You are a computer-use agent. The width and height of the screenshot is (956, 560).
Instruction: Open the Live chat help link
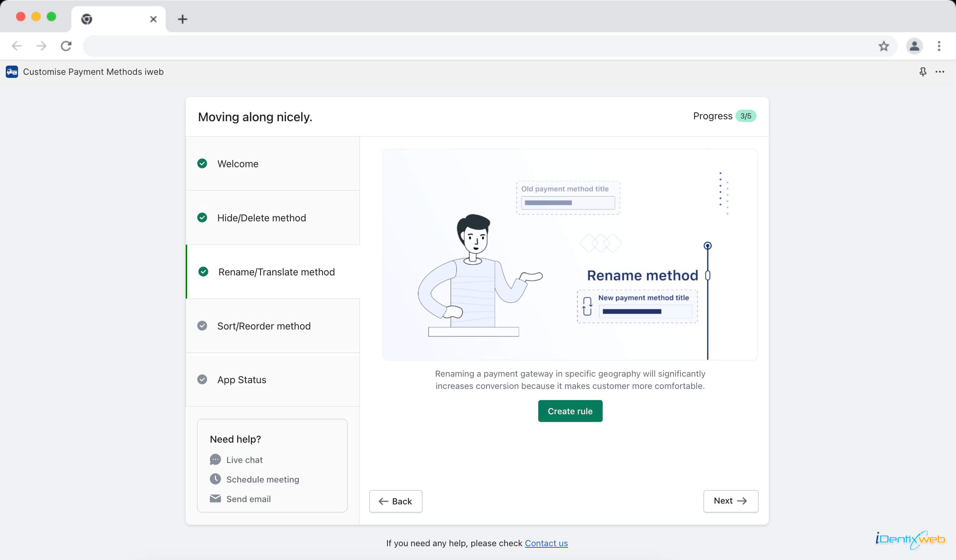pos(244,460)
